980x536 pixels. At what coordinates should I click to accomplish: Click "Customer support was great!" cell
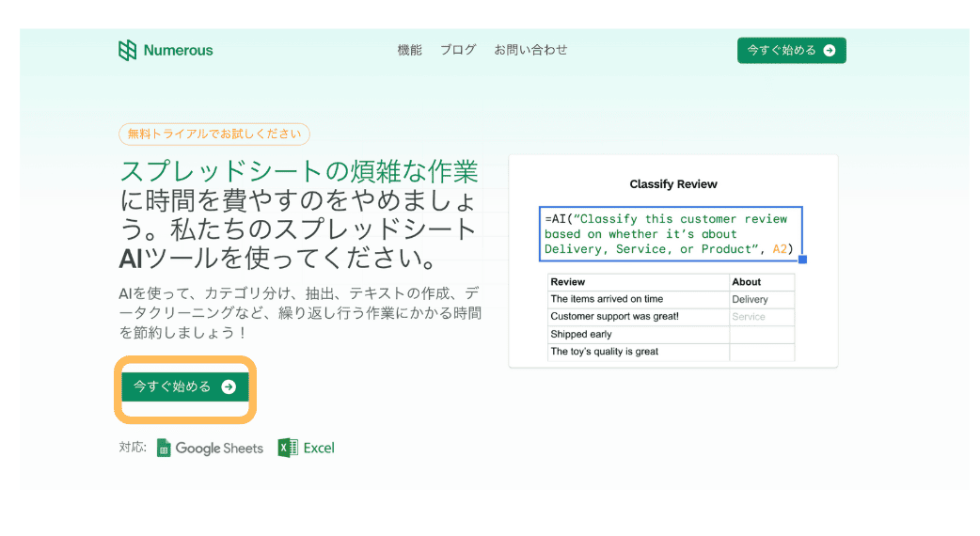pos(638,317)
